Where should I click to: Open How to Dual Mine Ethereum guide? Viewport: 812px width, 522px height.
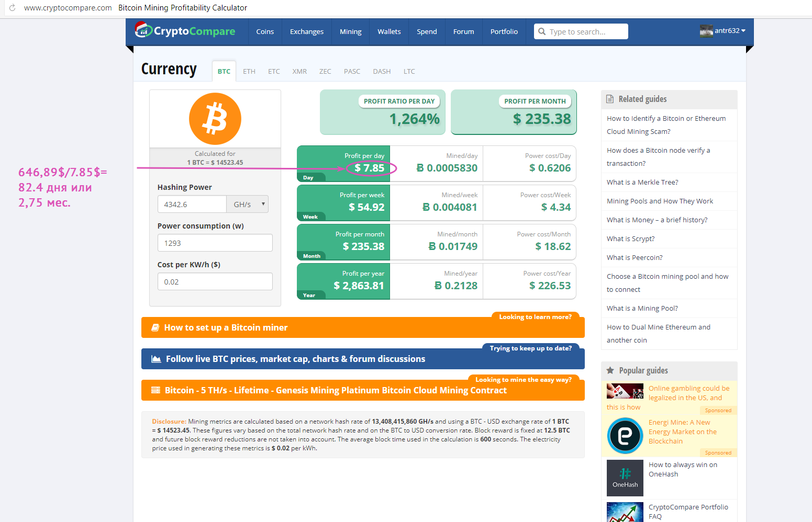659,334
